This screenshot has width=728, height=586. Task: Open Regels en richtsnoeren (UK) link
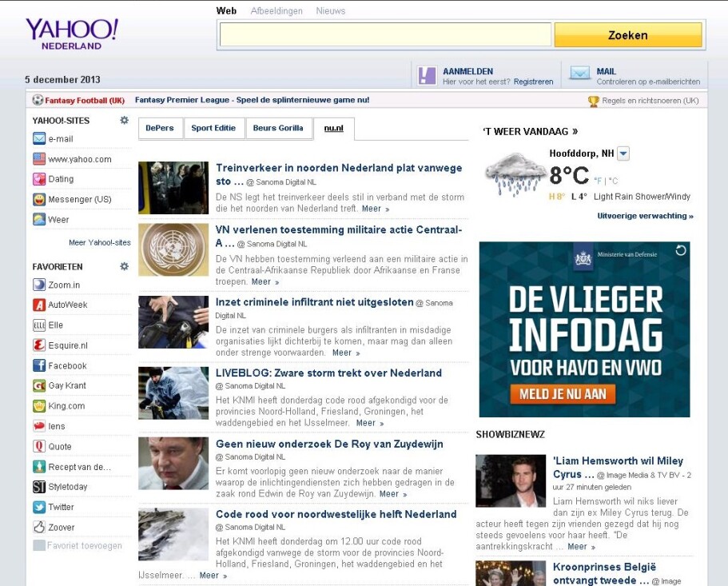pos(650,101)
